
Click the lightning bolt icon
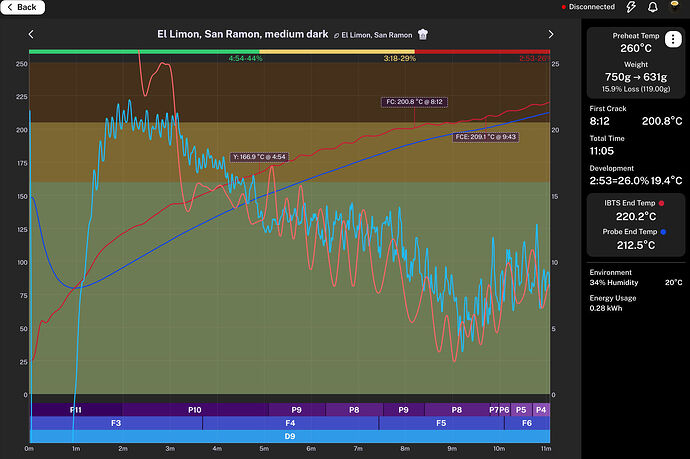click(632, 7)
